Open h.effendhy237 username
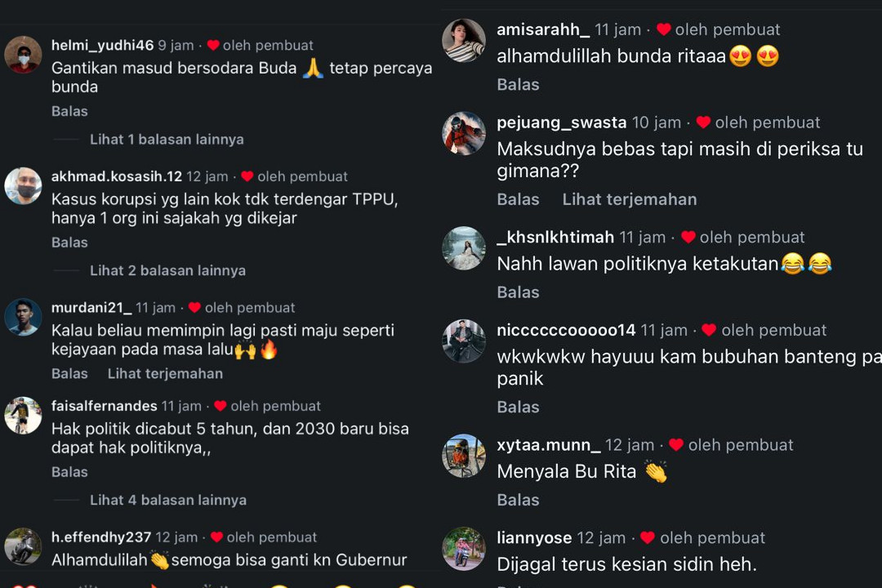Viewport: 882px width, 588px height. click(101, 537)
